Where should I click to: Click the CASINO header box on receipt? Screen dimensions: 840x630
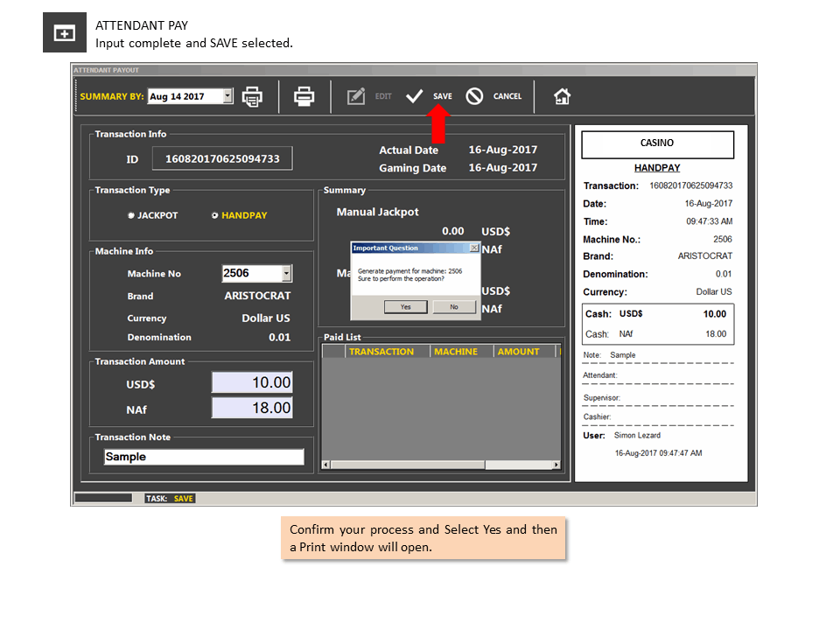coord(657,144)
